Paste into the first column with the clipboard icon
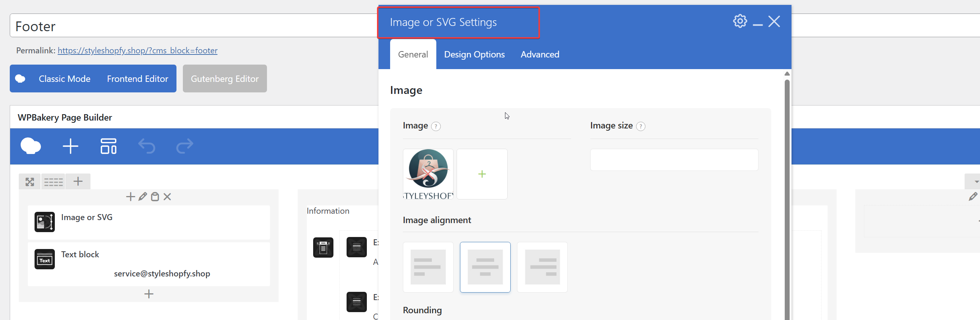The height and width of the screenshot is (320, 980). 155,197
